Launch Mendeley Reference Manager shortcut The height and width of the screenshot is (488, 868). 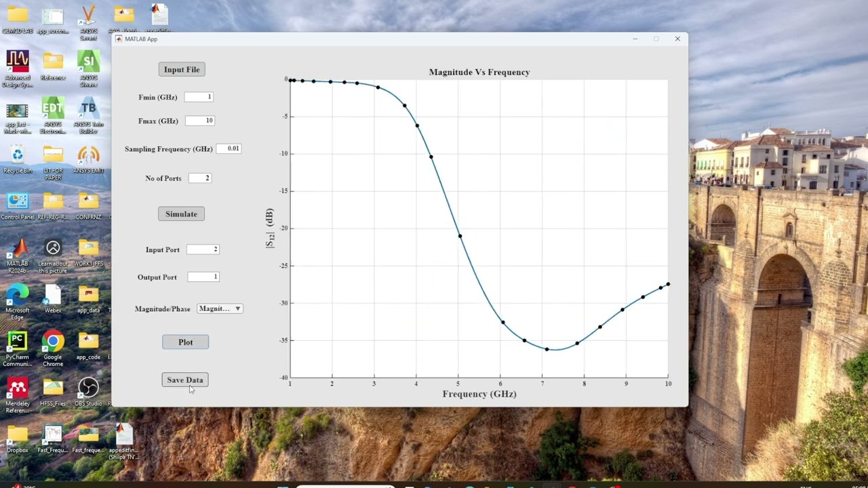point(18,395)
